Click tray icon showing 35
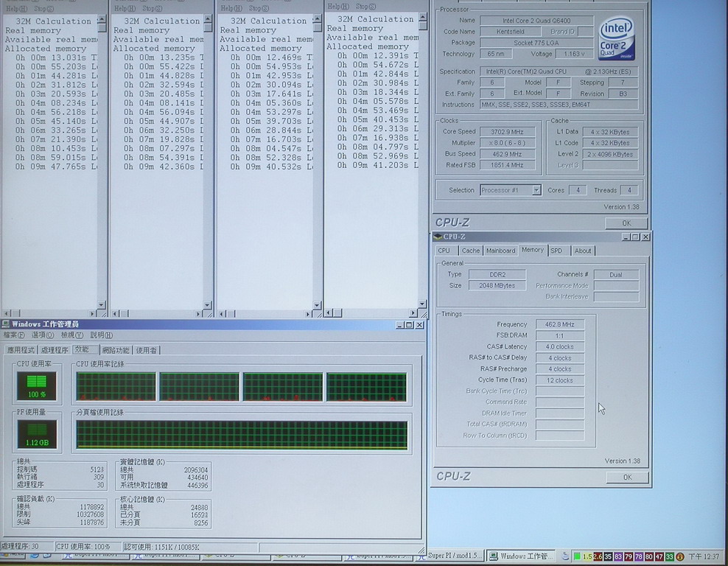 tap(608, 556)
